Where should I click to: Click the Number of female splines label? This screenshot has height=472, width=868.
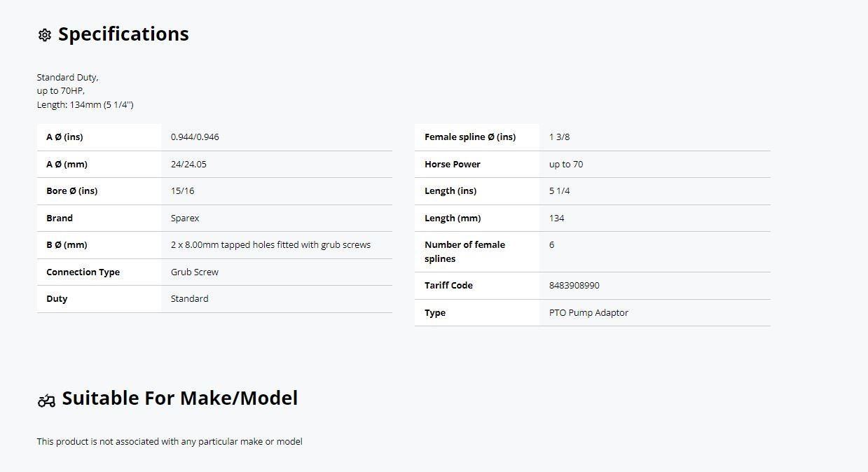tap(464, 251)
